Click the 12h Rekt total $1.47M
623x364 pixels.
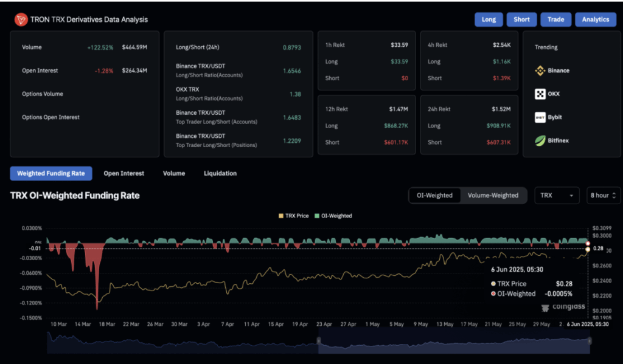[399, 109]
